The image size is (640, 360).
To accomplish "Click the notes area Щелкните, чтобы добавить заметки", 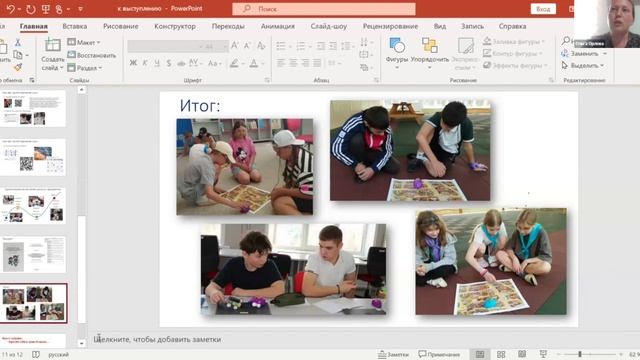I will tap(157, 339).
